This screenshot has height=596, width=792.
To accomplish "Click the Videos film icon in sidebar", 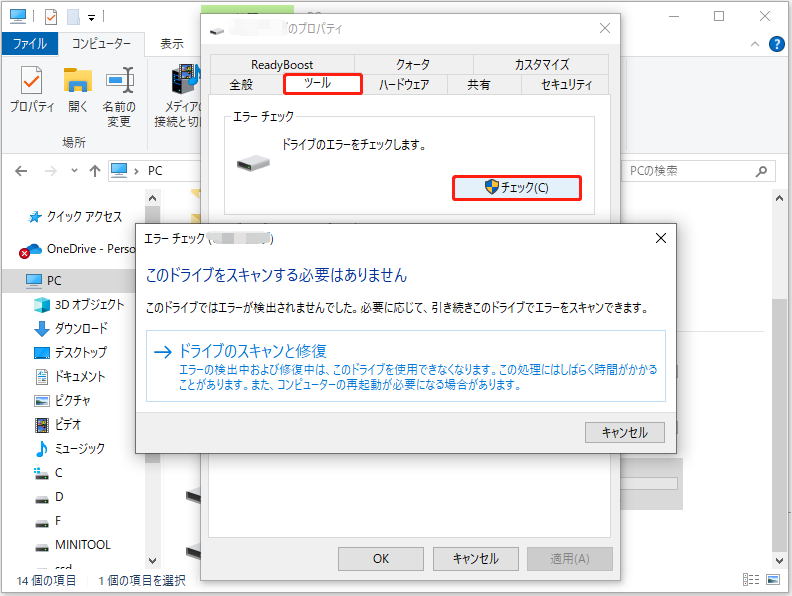I will pyautogui.click(x=41, y=425).
